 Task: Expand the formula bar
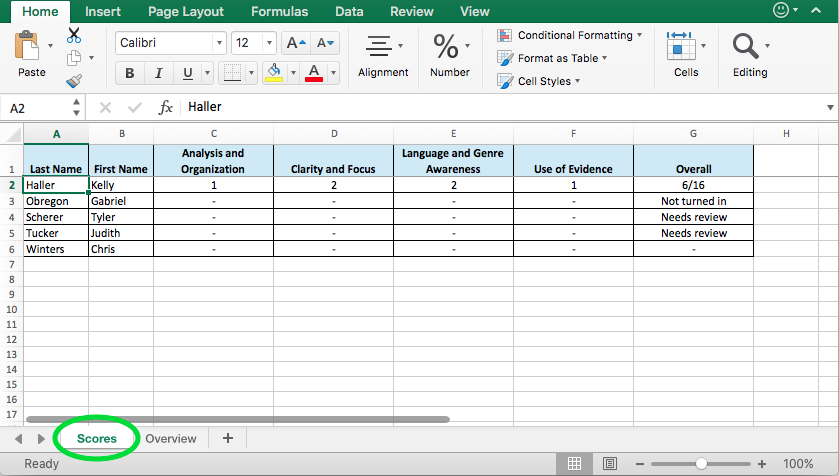point(830,108)
